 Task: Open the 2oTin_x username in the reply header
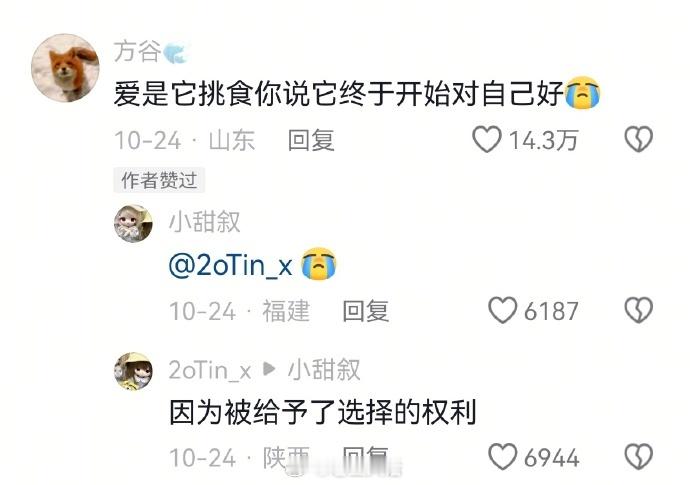coord(210,370)
